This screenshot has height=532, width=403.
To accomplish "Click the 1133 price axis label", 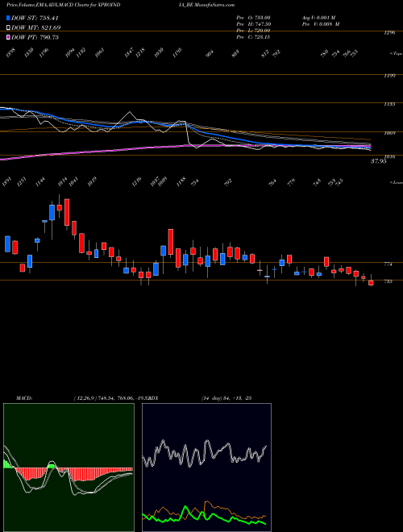I will (x=390, y=104).
